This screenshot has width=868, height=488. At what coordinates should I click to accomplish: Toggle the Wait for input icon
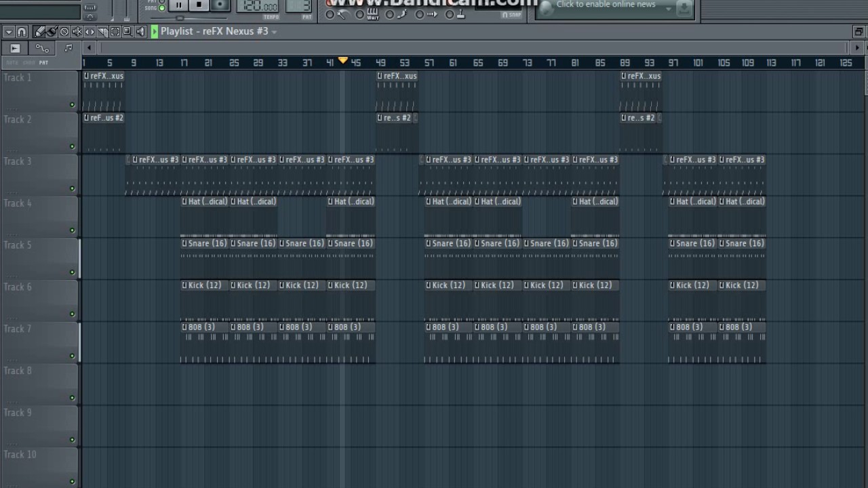tap(373, 14)
